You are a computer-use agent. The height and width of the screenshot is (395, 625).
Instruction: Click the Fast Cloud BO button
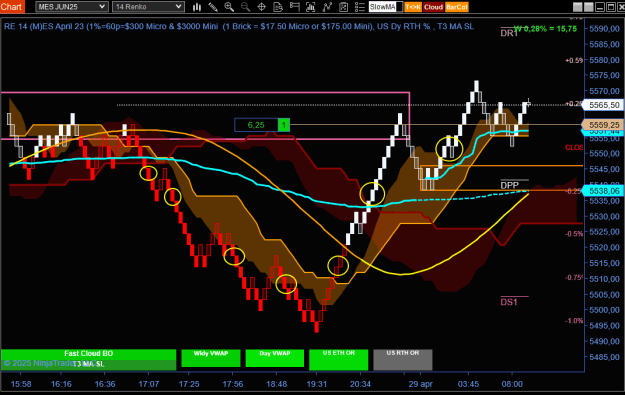click(88, 354)
